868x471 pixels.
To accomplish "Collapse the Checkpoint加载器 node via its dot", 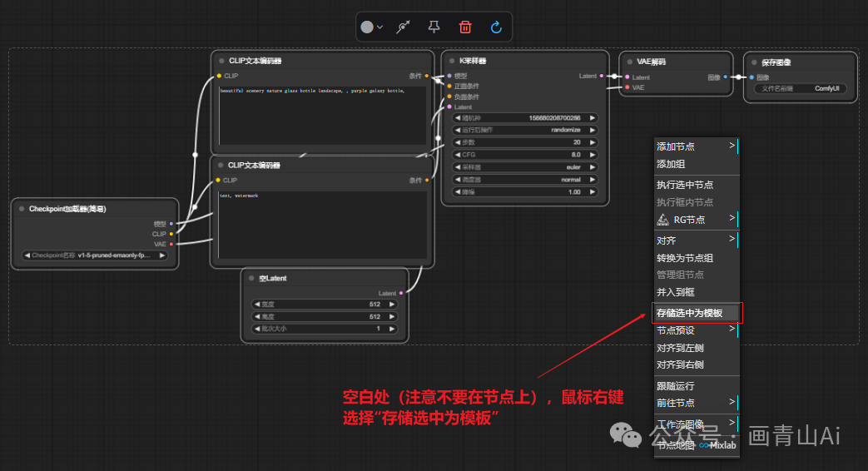I will (x=22, y=209).
